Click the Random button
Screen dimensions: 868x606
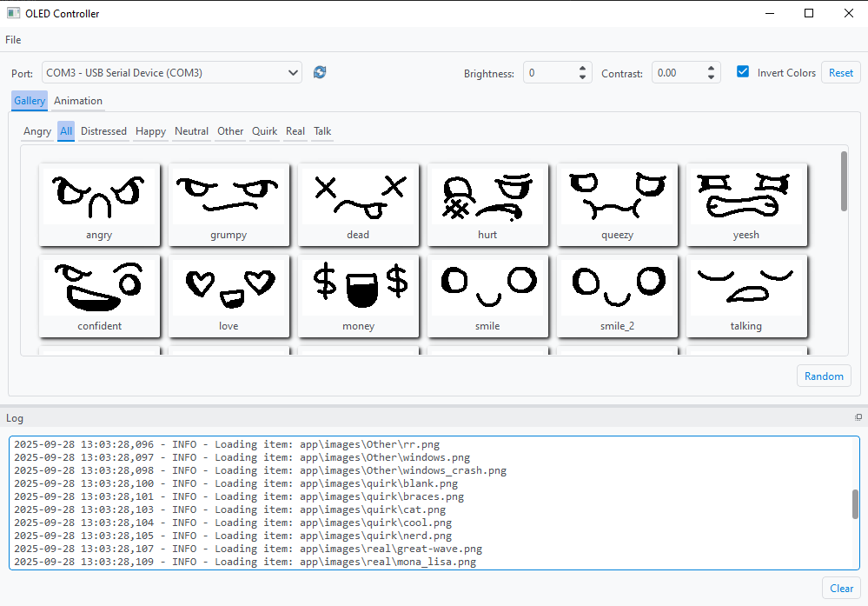coord(824,376)
